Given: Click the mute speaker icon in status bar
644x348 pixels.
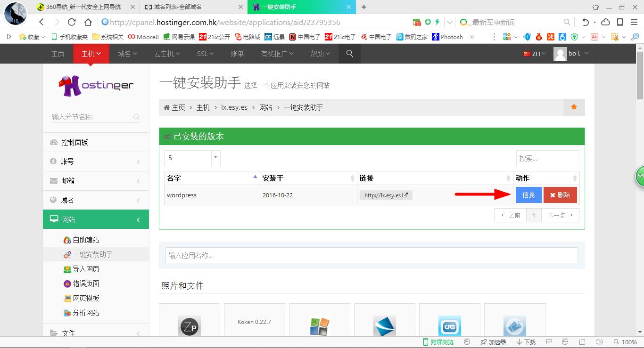Looking at the screenshot, I should pos(599,342).
